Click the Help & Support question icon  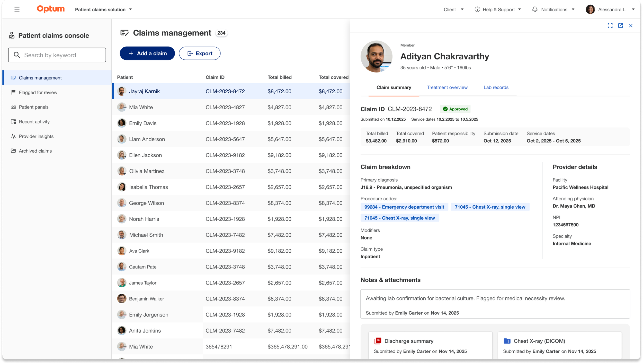click(x=477, y=10)
